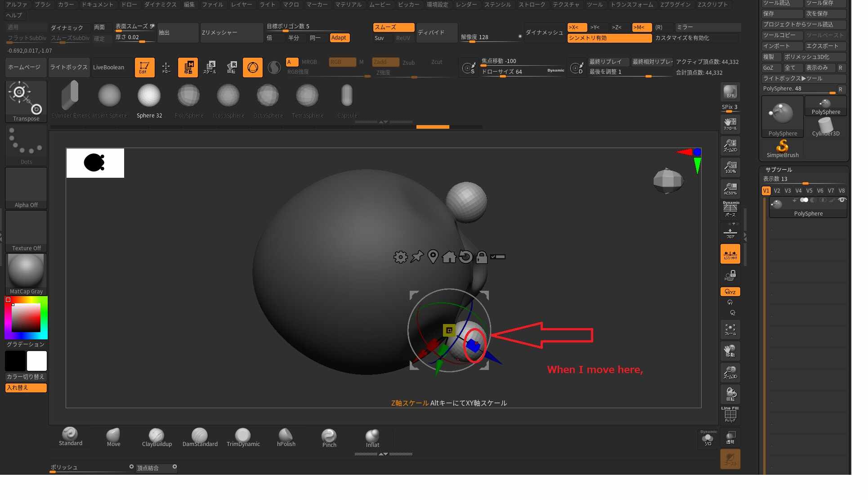Expand the サブツール palette header

(779, 170)
